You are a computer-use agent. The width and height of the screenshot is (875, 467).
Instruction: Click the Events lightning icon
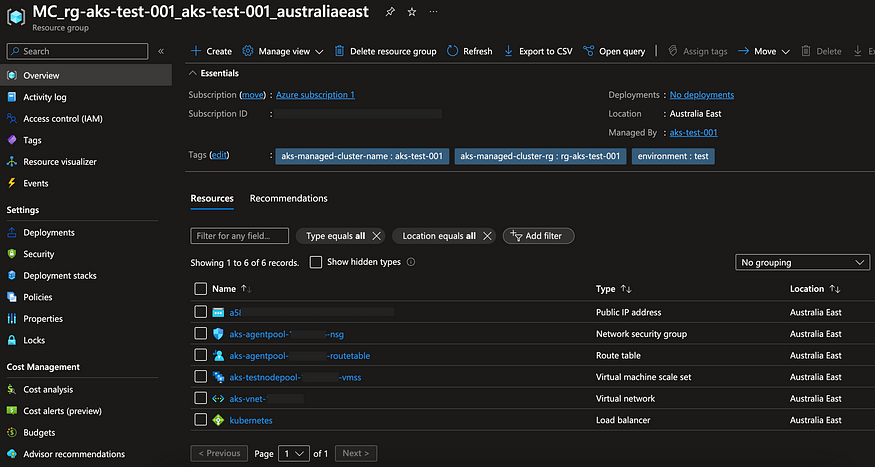click(12, 183)
